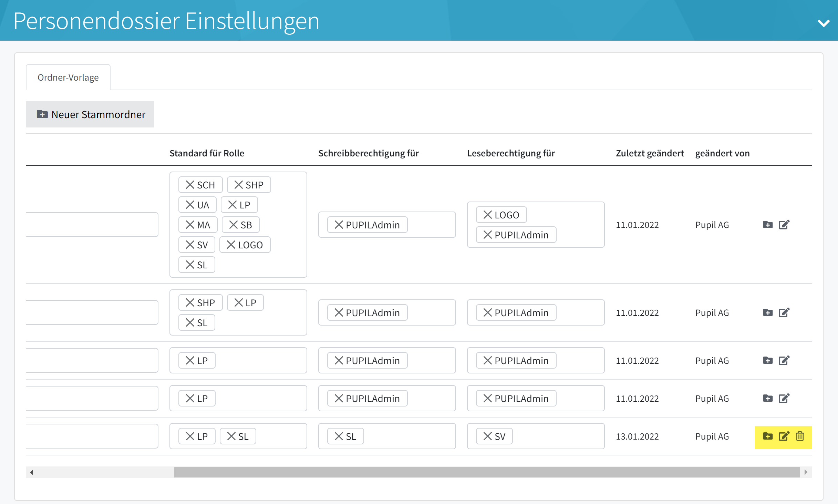The width and height of the screenshot is (838, 504).
Task: Click the Schreibberechtigung für column header
Action: (369, 153)
